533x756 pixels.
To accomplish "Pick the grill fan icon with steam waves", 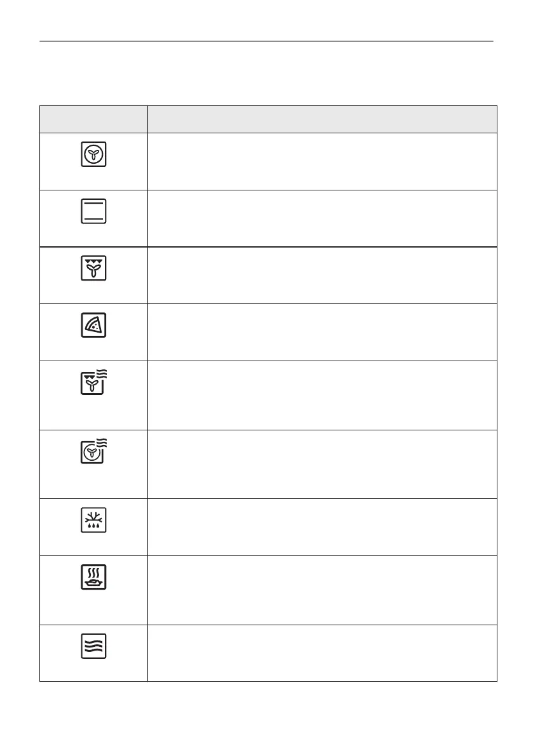I will click(x=95, y=383).
